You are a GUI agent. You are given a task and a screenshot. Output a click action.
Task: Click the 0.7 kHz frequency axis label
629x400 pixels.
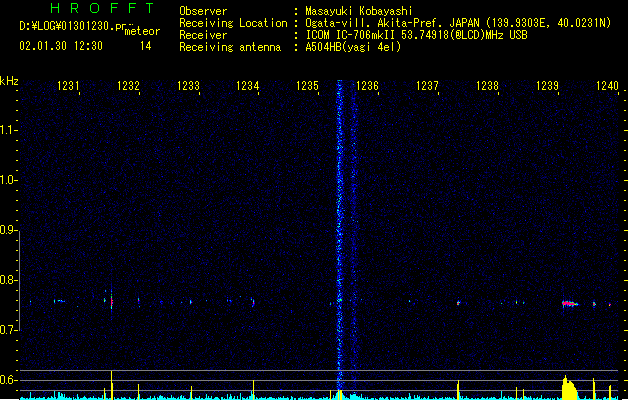click(x=8, y=330)
